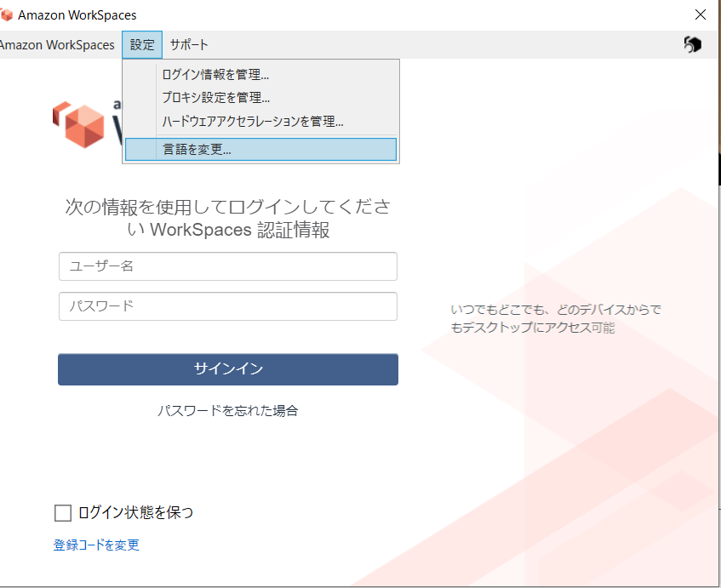Close the Amazon WorkSpaces window
721x588 pixels.
click(x=700, y=14)
